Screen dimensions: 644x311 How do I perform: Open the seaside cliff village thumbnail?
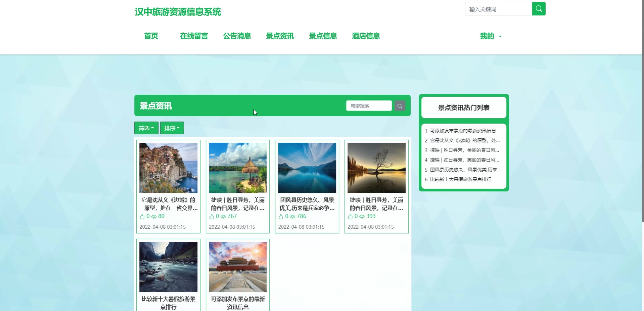tap(169, 168)
